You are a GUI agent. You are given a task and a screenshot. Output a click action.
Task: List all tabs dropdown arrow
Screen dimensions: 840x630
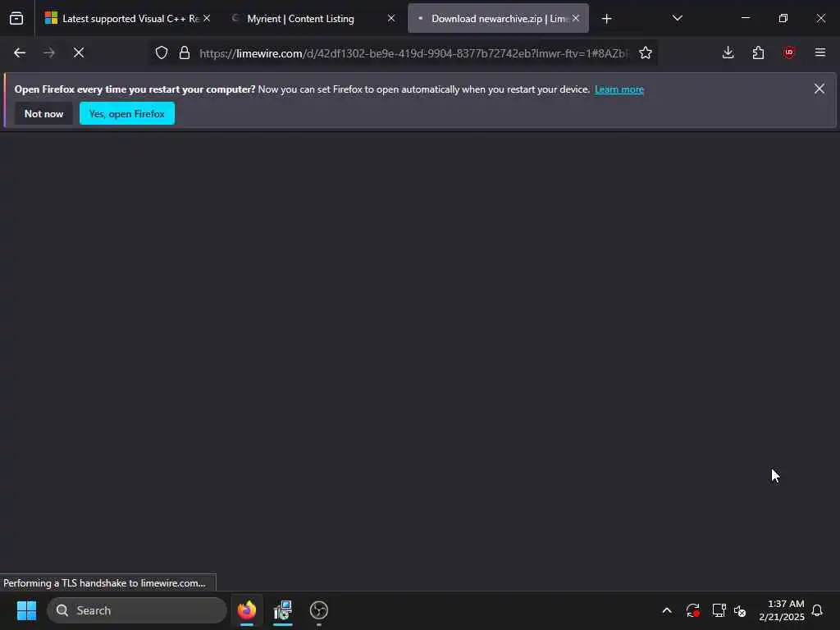pyautogui.click(x=677, y=18)
